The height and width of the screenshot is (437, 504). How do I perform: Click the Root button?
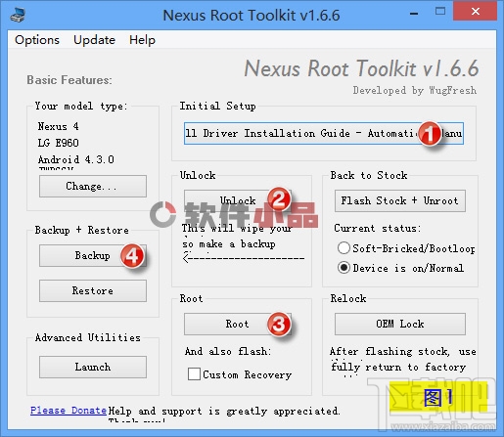point(238,324)
